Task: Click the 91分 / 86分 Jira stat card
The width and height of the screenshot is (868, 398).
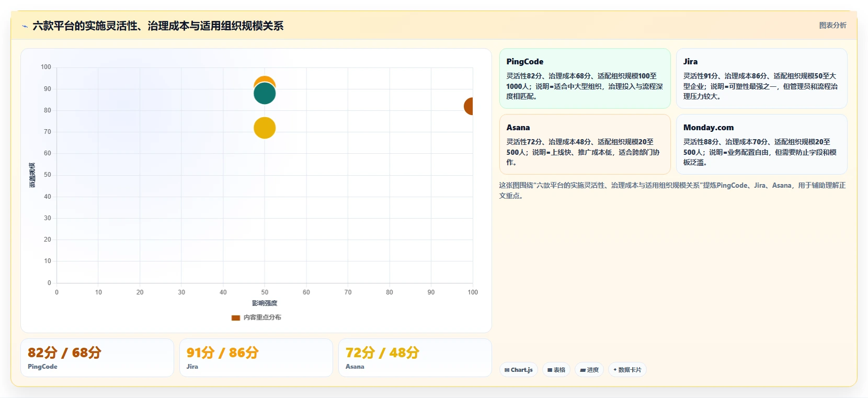Action: pyautogui.click(x=256, y=358)
